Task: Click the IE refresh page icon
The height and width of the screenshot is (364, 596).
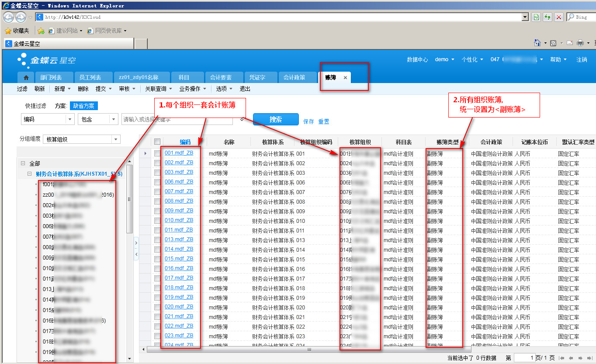Action: 547,17
